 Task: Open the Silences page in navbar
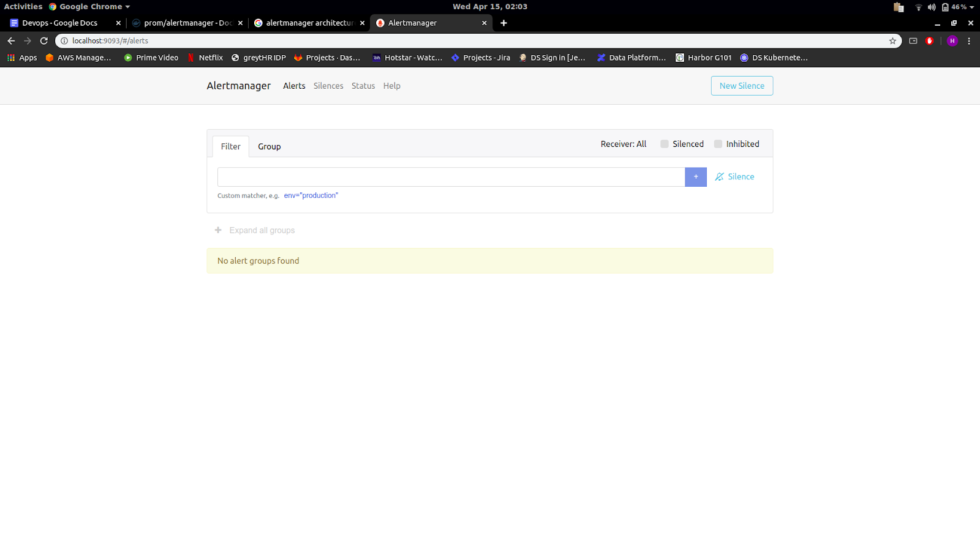(328, 86)
